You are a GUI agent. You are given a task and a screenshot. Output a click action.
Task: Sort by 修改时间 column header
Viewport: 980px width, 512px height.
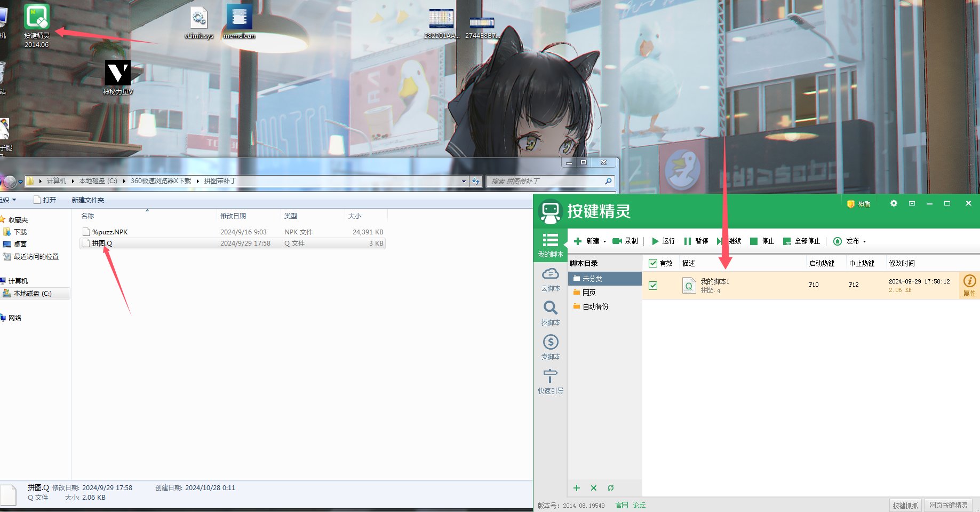click(x=902, y=263)
